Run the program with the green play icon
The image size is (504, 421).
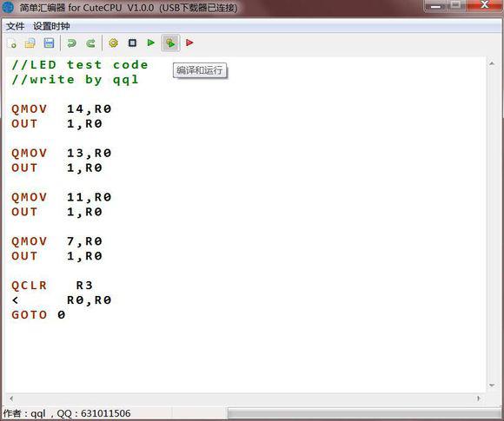coord(150,43)
